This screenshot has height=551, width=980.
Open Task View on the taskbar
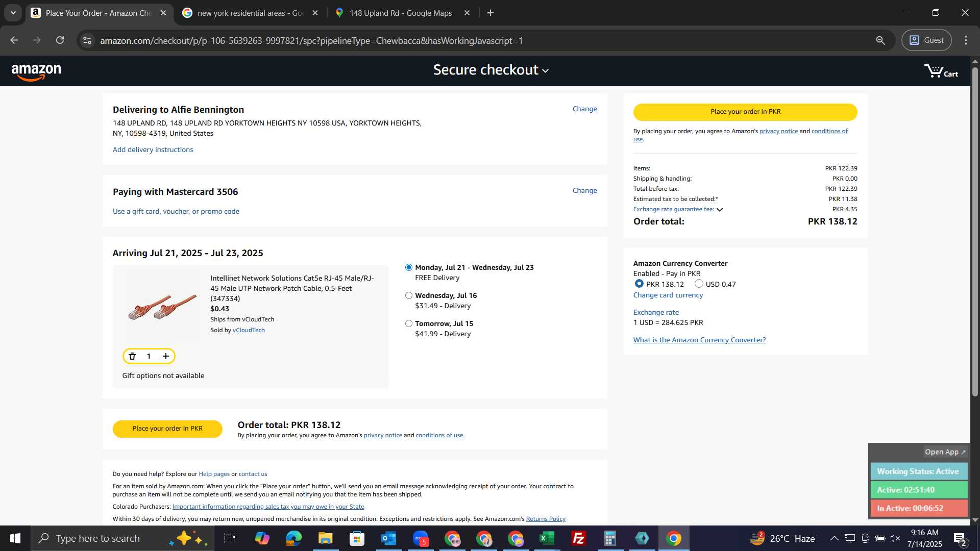[x=230, y=538]
